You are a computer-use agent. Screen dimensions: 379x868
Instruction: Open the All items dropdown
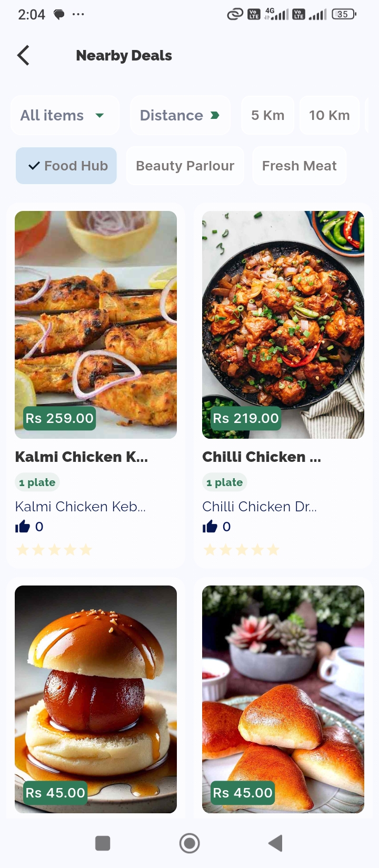65,115
